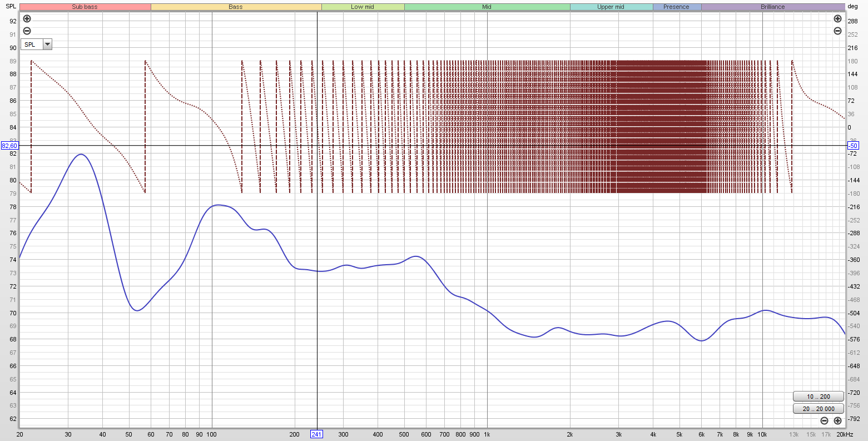Click the 241 frequency cursor readout
This screenshot has height=441, width=868.
click(x=316, y=434)
